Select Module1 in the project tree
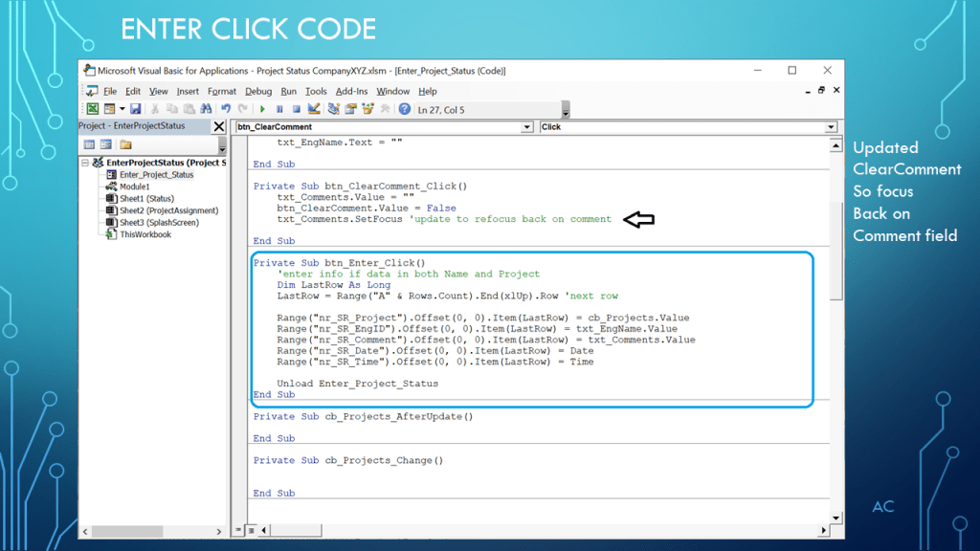 [134, 187]
